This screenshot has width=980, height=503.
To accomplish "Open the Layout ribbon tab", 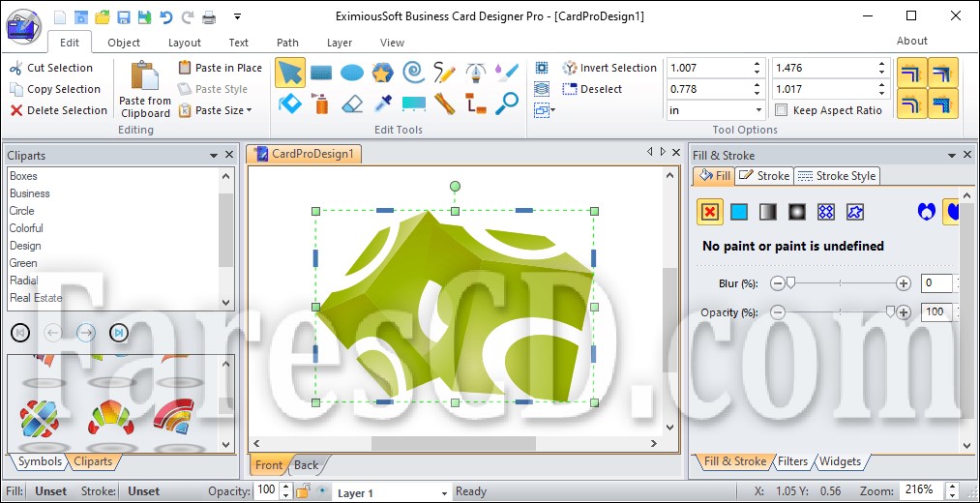I will point(185,43).
